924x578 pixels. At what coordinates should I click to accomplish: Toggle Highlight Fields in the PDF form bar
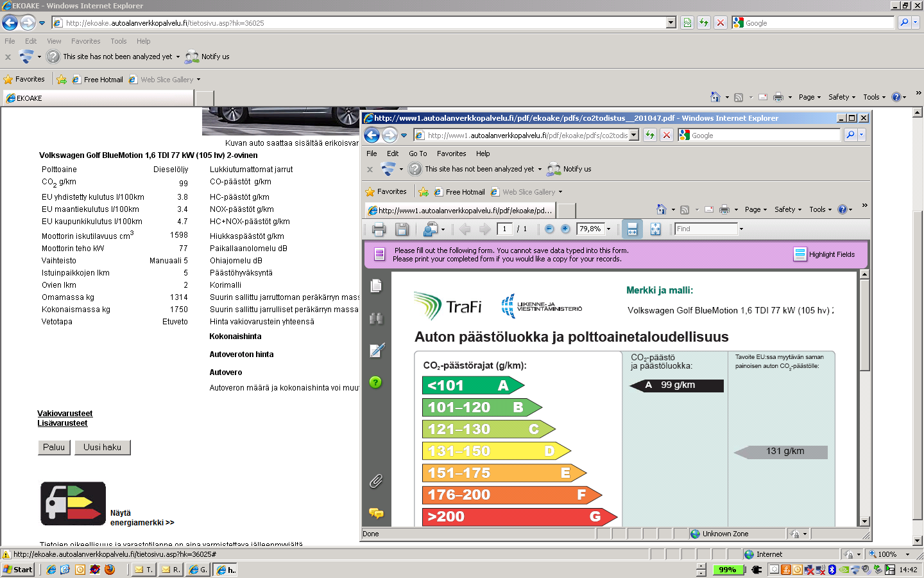[x=824, y=254]
